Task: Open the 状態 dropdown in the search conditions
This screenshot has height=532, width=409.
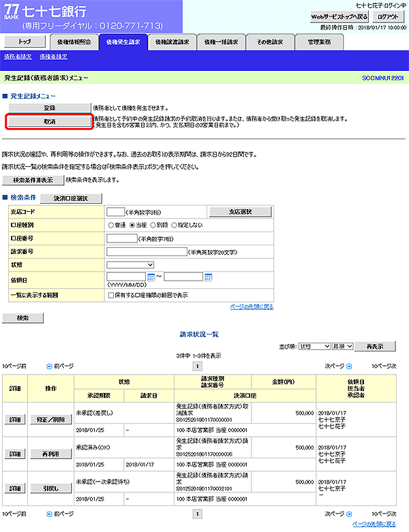Action: pos(130,265)
